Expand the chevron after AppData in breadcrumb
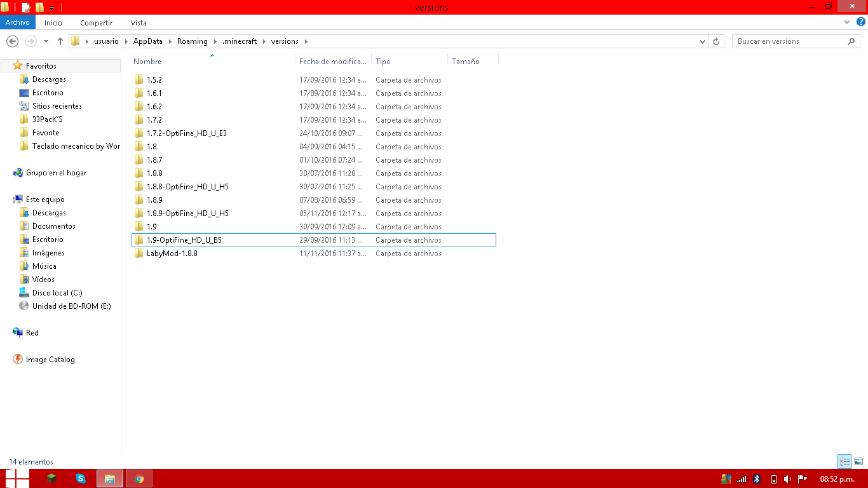 click(x=170, y=41)
